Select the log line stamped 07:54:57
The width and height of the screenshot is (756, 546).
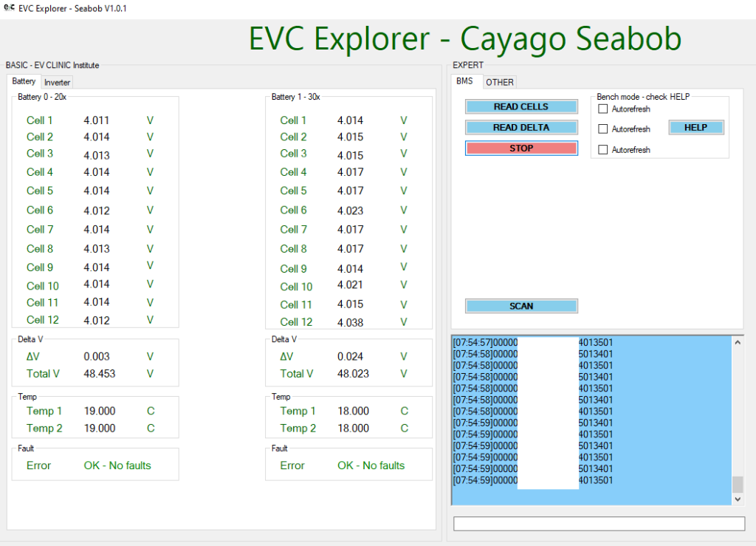[x=533, y=343]
